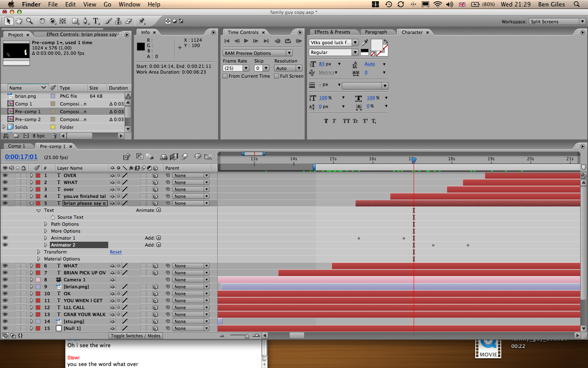The width and height of the screenshot is (588, 368).
Task: Hide the Camera 1 layer
Action: tap(5, 280)
